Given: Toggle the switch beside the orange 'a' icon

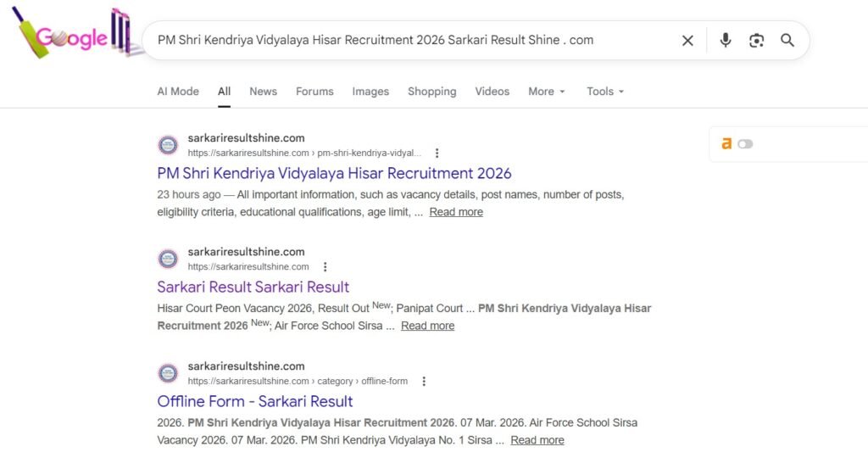Looking at the screenshot, I should pos(745,144).
